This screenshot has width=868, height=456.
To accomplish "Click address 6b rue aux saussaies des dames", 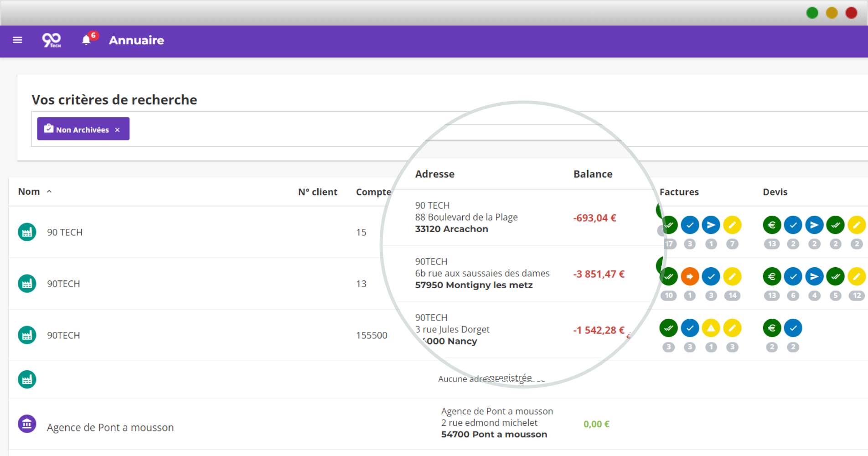I will click(482, 274).
